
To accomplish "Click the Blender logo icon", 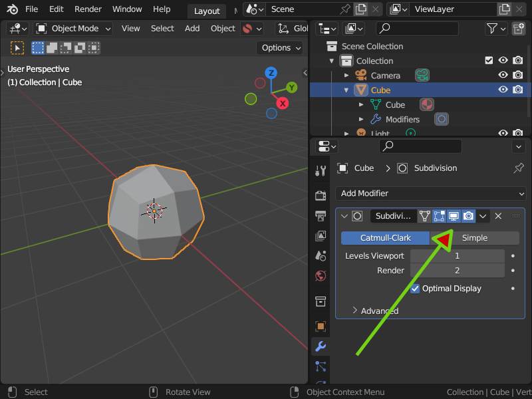I will click(x=12, y=9).
